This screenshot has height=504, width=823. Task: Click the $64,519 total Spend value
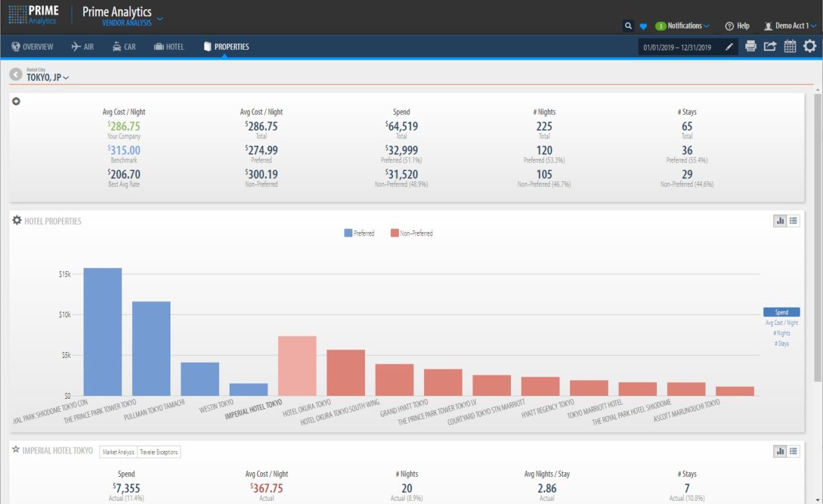click(402, 126)
